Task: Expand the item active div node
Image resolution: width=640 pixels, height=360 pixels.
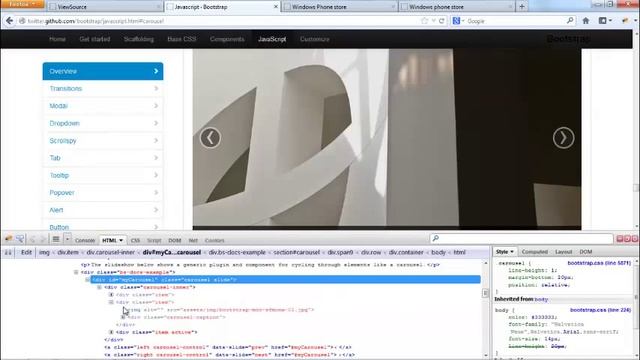Action: 111,332
